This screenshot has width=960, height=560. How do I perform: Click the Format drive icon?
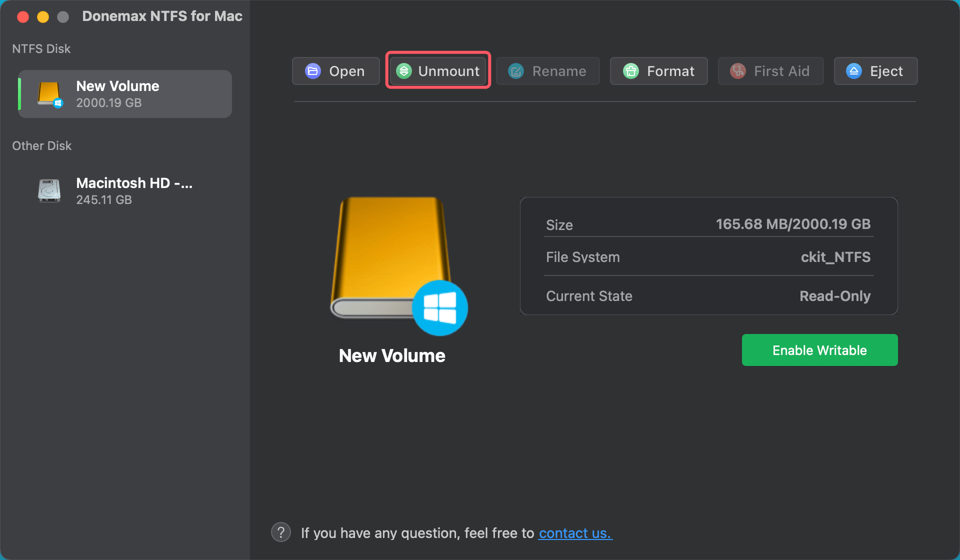point(630,71)
